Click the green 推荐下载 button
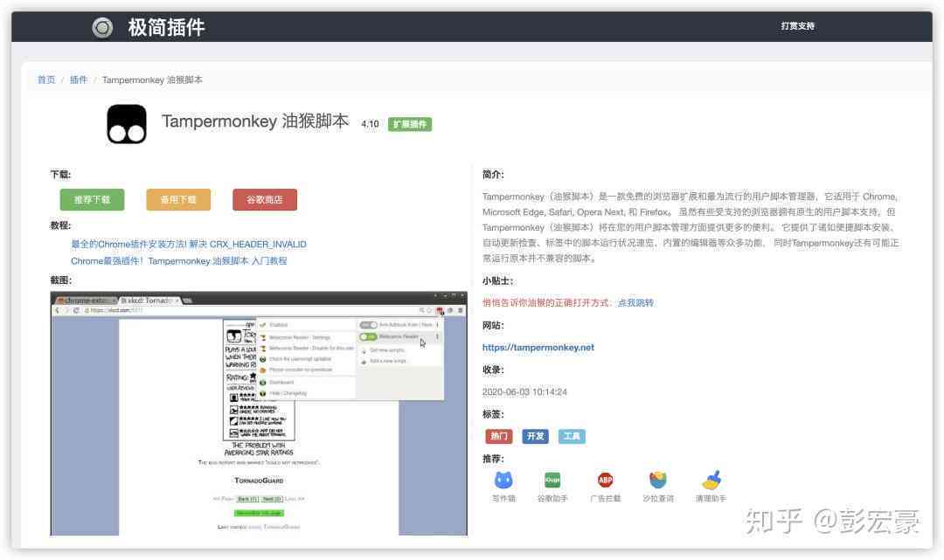This screenshot has height=560, width=944. coord(92,199)
